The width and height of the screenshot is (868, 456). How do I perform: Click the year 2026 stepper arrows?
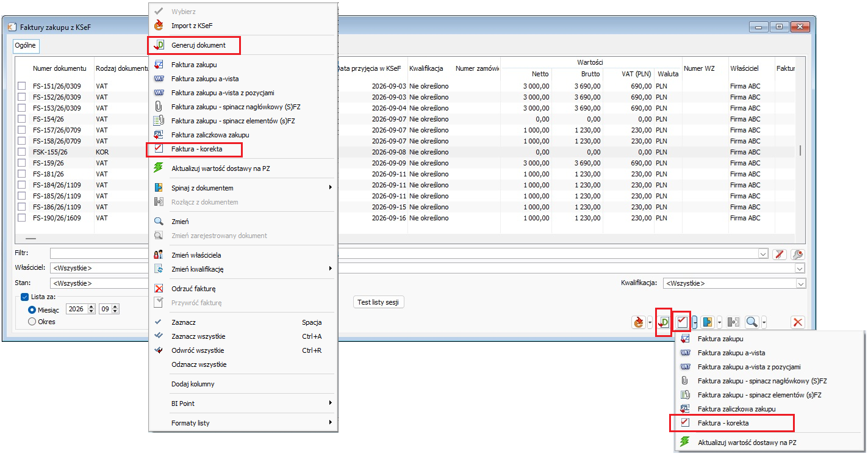click(91, 309)
